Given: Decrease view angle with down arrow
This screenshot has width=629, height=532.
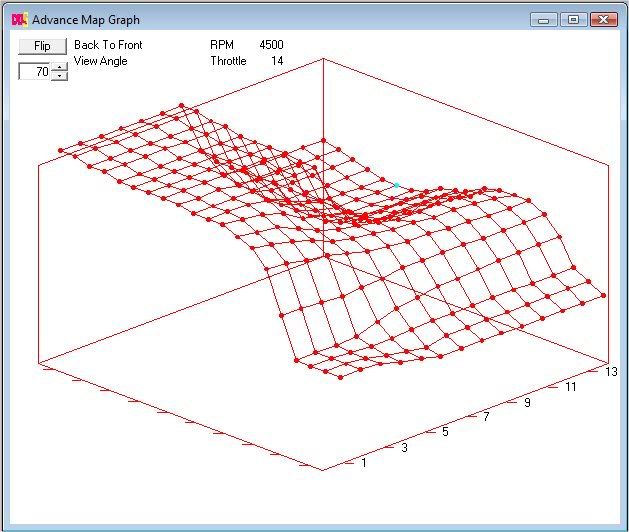Looking at the screenshot, I should point(60,76).
